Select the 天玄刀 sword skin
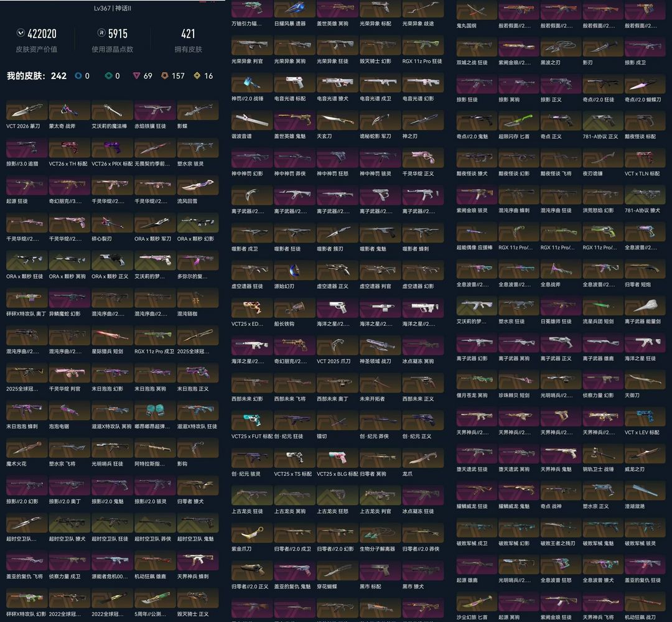Image resolution: width=672 pixels, height=622 pixels. tap(337, 121)
